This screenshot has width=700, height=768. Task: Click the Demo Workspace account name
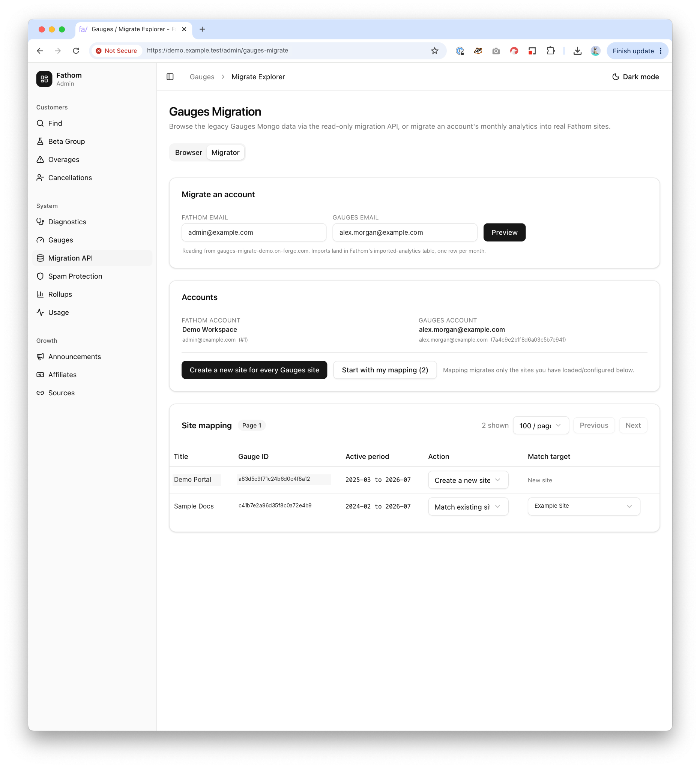(x=209, y=330)
